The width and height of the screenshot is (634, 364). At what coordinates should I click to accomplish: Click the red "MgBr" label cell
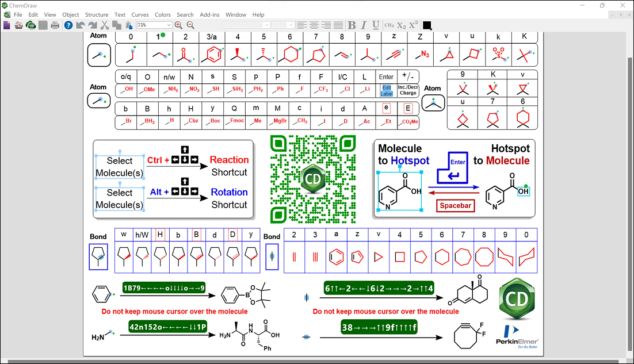[x=278, y=121]
